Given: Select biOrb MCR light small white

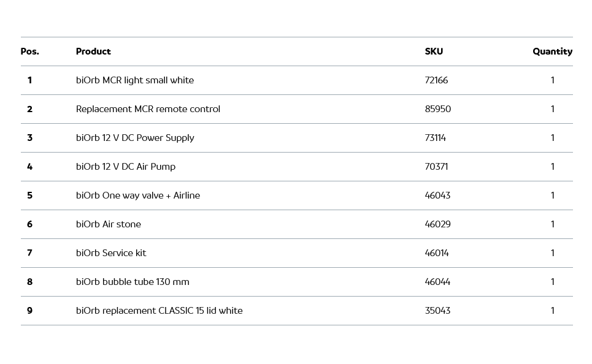Looking at the screenshot, I should click(x=135, y=80).
